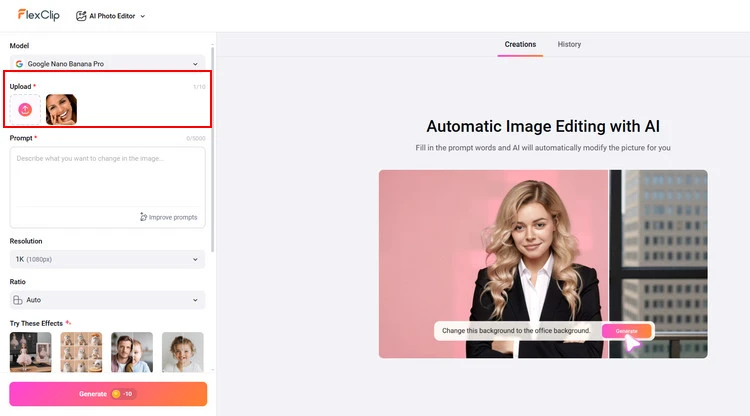Choose the toddler portrait effect thumbnail
Viewport: 750px width, 416px height.
(x=183, y=352)
